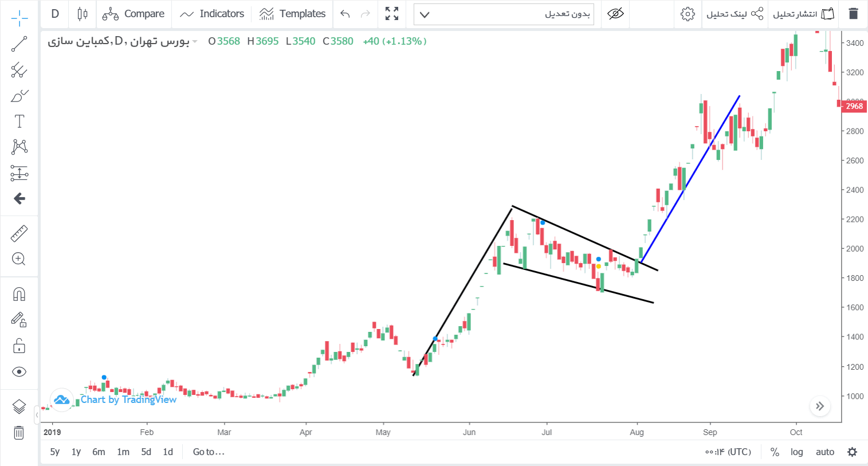
Task: Toggle percent scale mode
Action: click(775, 452)
